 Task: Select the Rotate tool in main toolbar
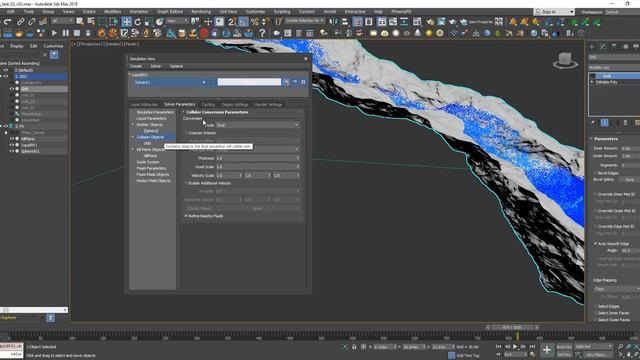(138, 22)
